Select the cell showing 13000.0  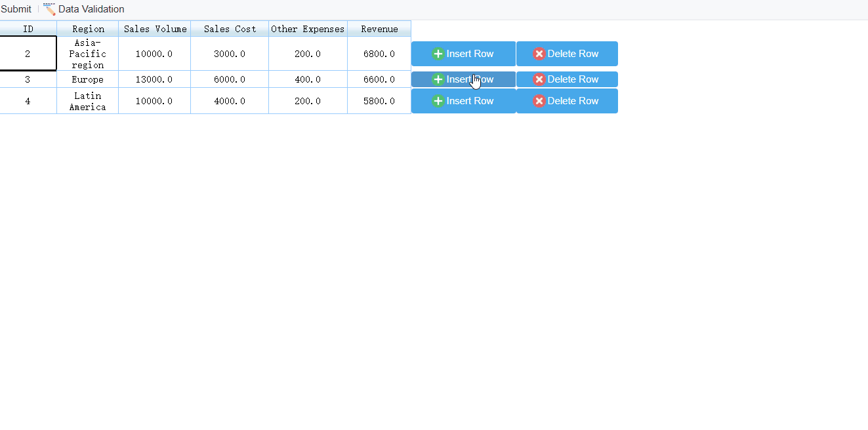154,79
